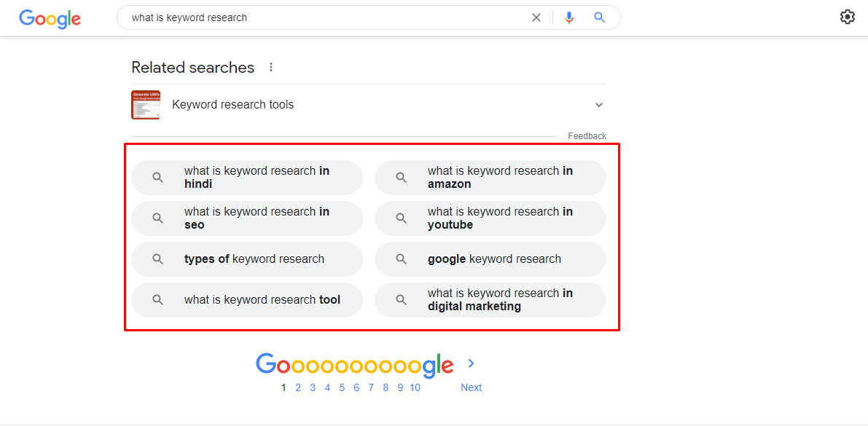Click the next page chevron arrow

click(471, 363)
